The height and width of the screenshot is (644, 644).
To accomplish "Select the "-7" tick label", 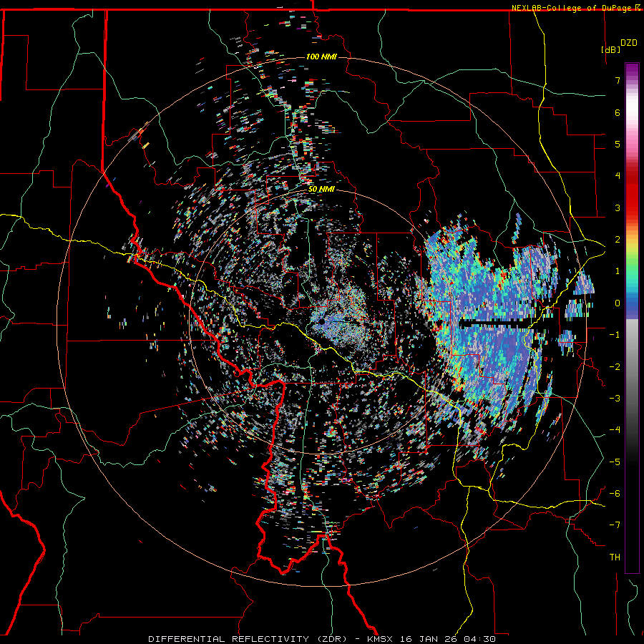I will click(615, 525).
